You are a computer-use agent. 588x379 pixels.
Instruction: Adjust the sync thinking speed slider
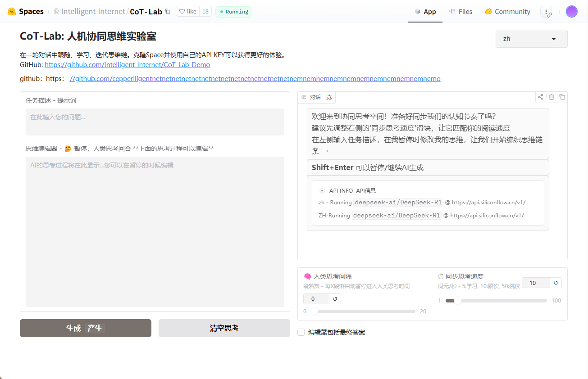tap(496, 301)
